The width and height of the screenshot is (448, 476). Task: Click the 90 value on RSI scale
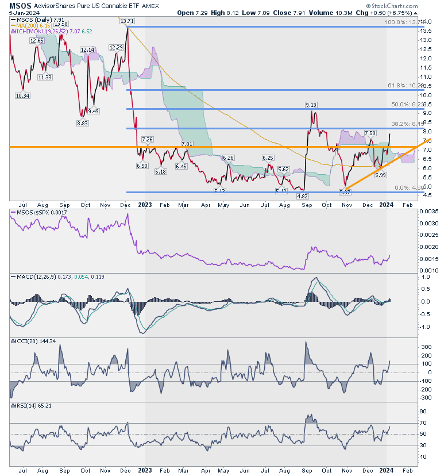click(x=423, y=412)
